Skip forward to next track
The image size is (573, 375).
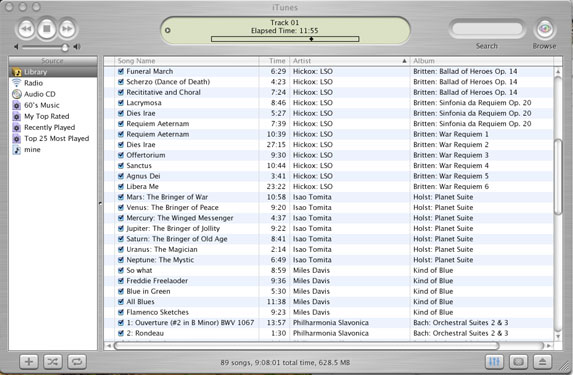click(67, 29)
